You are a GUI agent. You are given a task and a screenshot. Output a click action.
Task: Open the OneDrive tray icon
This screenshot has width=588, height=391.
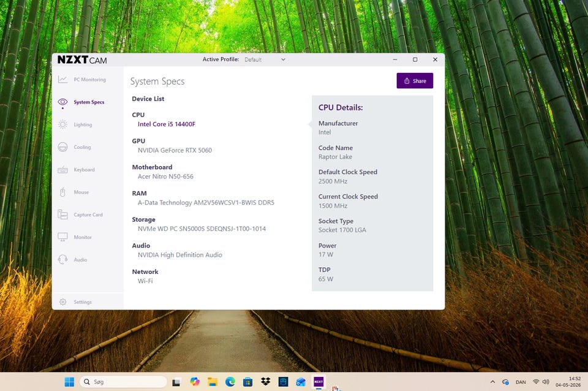[505, 382]
